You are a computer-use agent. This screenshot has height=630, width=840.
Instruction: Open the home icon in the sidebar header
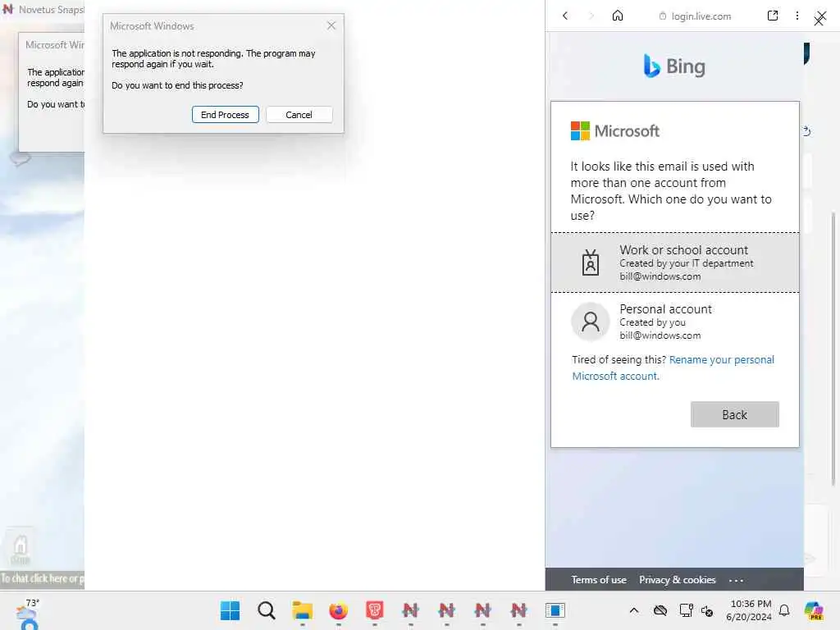click(x=618, y=16)
